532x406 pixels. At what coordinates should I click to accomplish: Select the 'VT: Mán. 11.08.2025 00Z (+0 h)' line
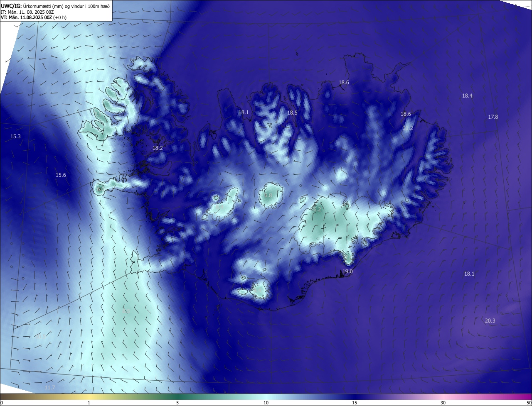tap(33, 17)
